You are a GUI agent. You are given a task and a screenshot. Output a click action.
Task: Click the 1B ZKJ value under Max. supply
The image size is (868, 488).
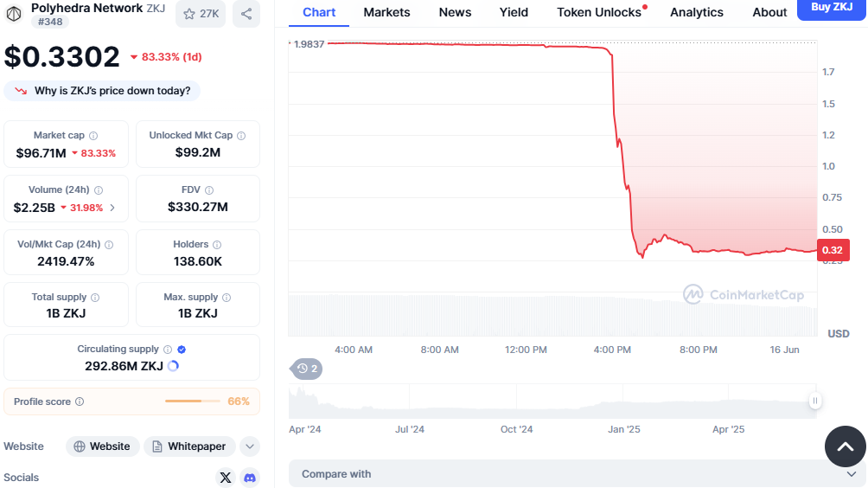pos(198,313)
